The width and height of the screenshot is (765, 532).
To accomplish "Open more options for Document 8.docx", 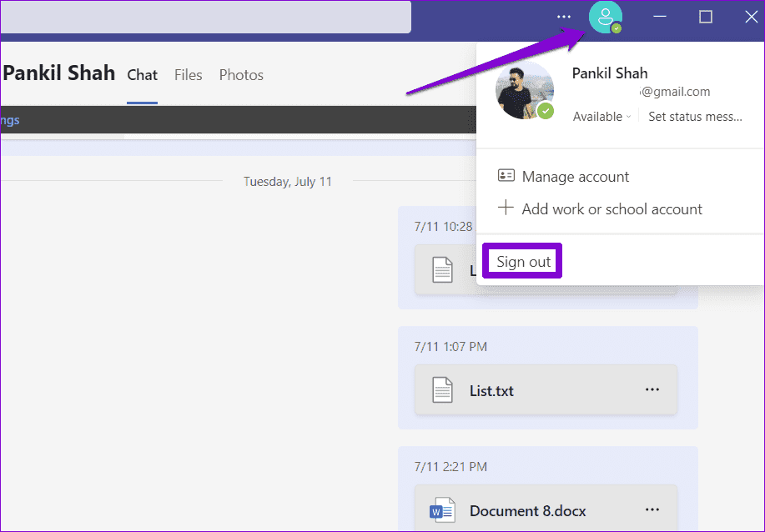I will click(652, 510).
